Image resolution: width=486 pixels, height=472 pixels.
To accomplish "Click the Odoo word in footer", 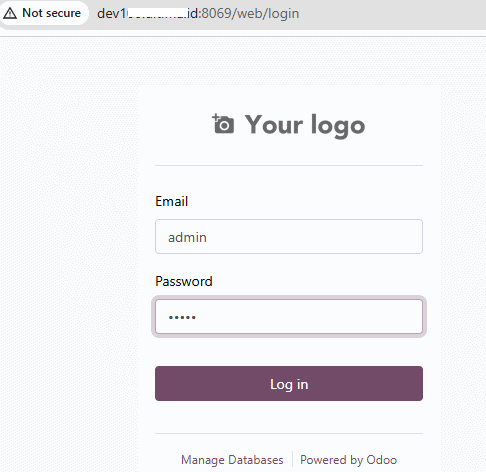I will [382, 460].
